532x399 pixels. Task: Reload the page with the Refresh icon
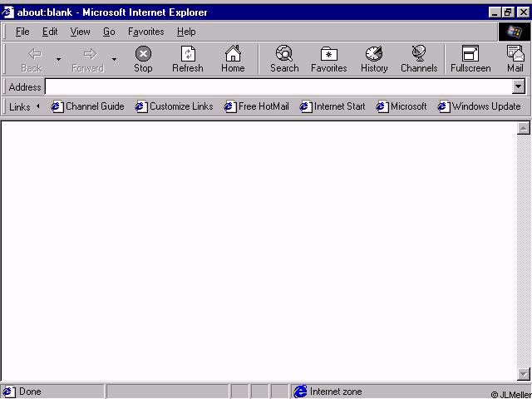pos(188,59)
